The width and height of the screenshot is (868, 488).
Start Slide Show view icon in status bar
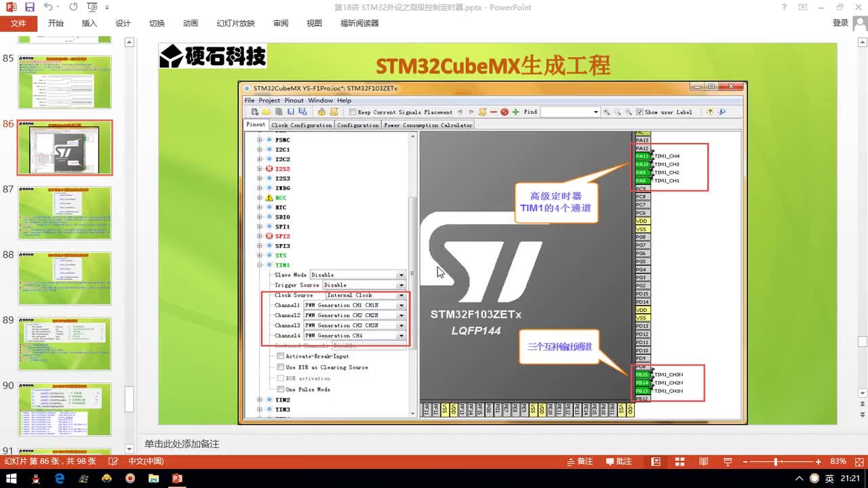[x=727, y=462]
